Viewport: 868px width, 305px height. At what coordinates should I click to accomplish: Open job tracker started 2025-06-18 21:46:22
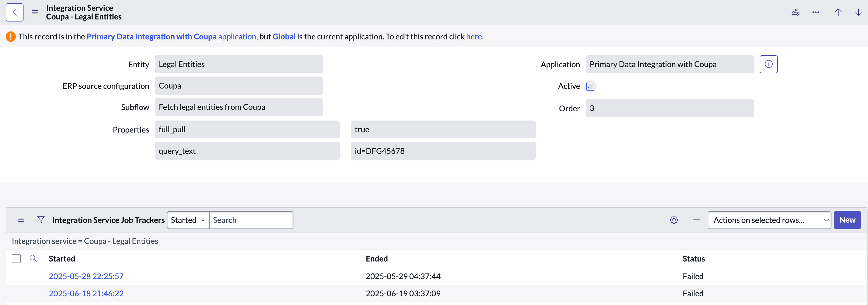(x=86, y=293)
